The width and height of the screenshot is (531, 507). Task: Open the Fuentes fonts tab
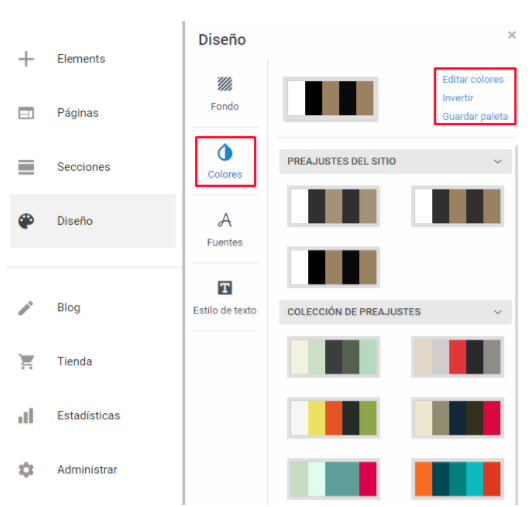[x=225, y=229]
